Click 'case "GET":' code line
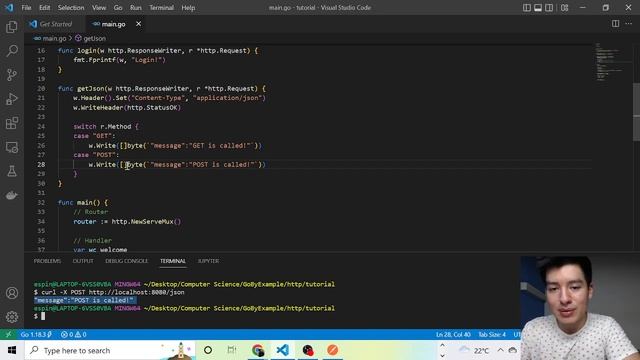Viewport: 640px width, 360px height. [x=94, y=136]
